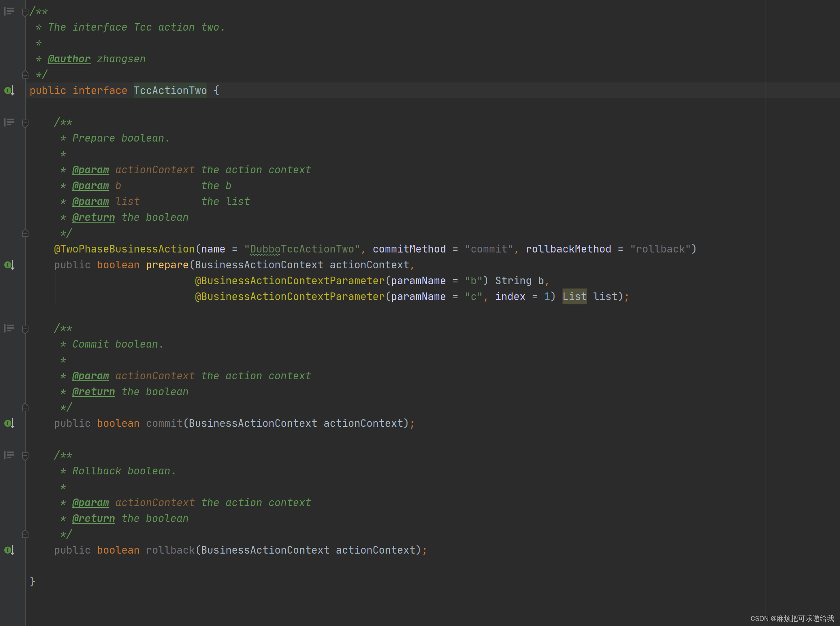Click @param tag before 'list the list'
The image size is (840, 626).
pyautogui.click(x=90, y=202)
